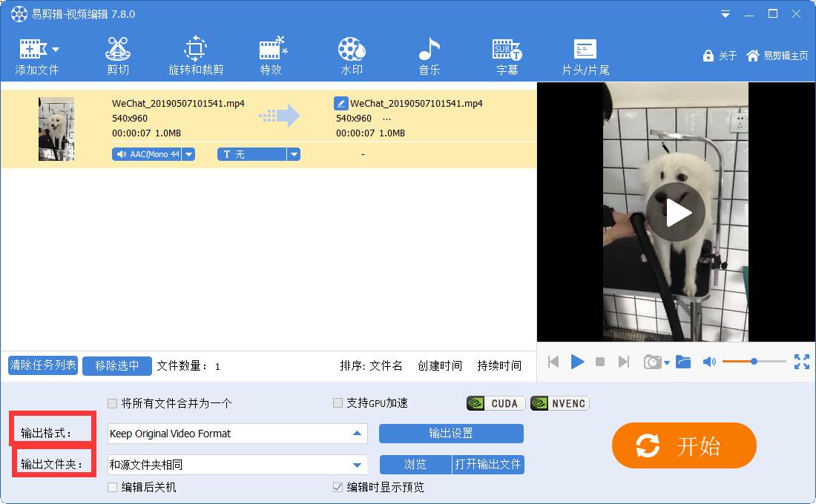
Task: Click the 文件数量: 1 label
Action: (x=188, y=366)
